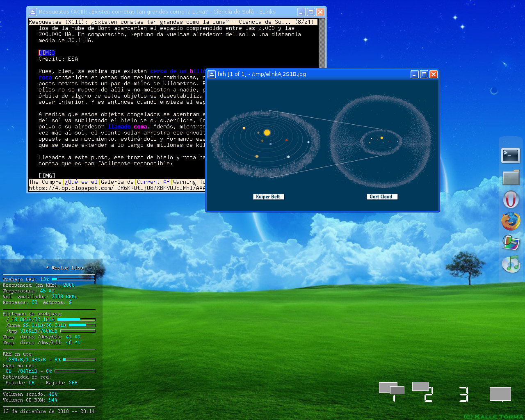525x420 pixels.
Task: Click the ELinks page title bar line
Action: point(173,22)
